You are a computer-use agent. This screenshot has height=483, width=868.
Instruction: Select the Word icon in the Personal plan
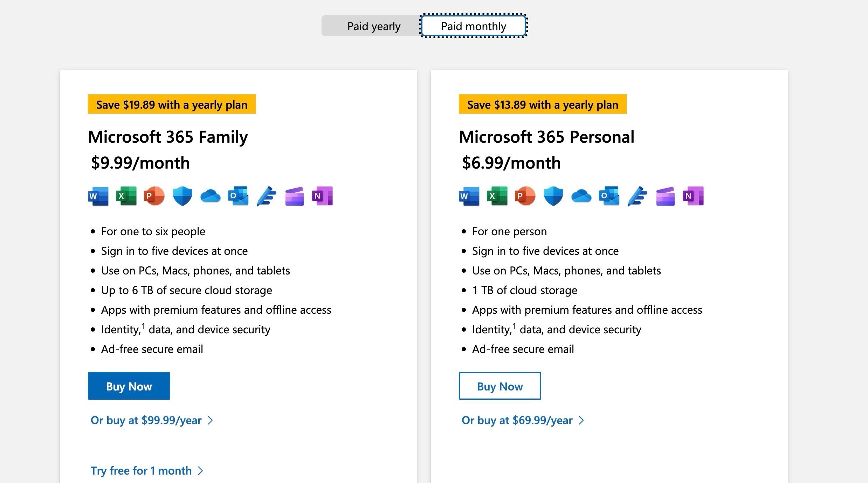(x=469, y=196)
